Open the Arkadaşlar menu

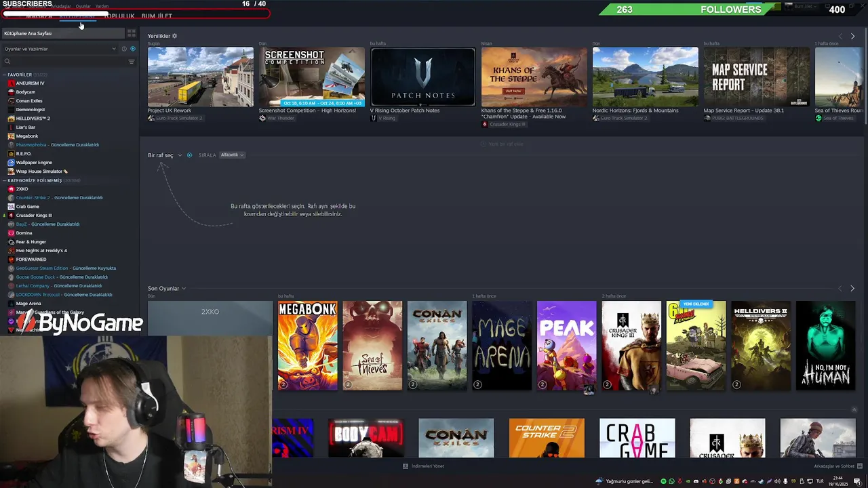pos(61,6)
